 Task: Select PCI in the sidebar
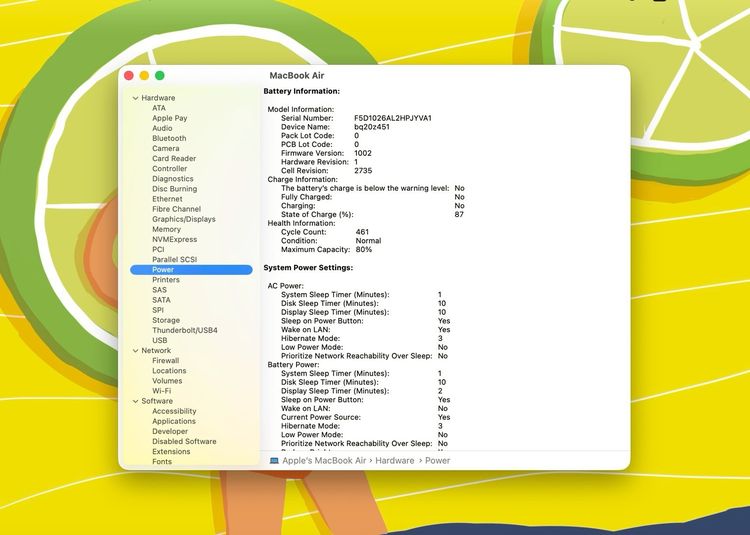158,250
